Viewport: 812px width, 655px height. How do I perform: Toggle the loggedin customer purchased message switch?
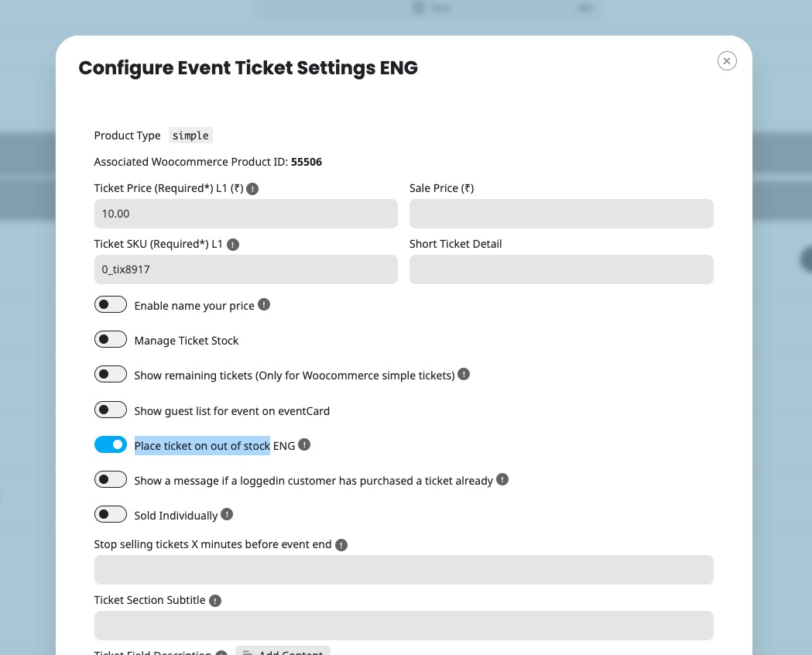[110, 479]
